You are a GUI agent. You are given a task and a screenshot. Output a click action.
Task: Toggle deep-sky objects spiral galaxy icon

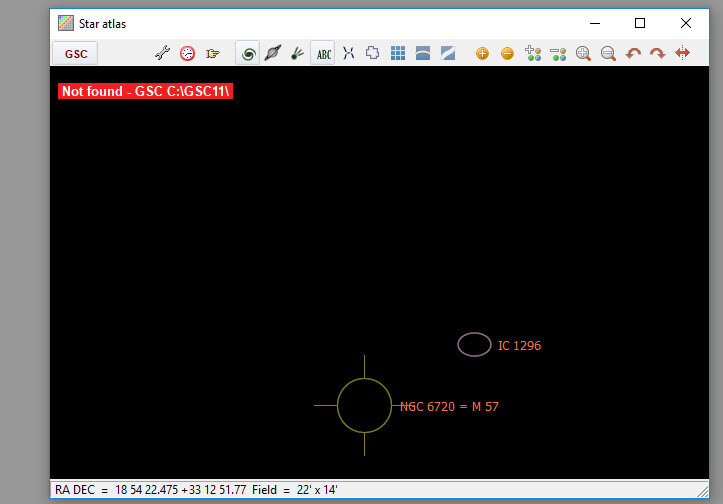(x=248, y=53)
